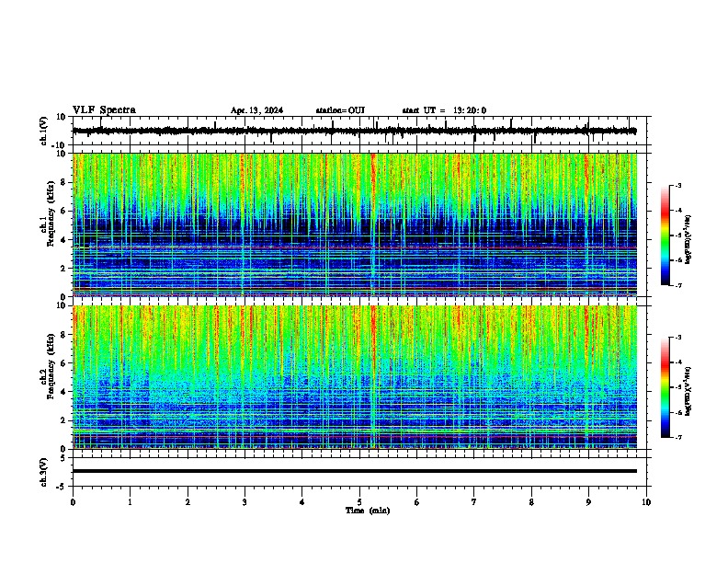The width and height of the screenshot is (728, 563).
Task: Click the "4" kHz tick of ch.1 spectrogram
Action: (x=65, y=240)
